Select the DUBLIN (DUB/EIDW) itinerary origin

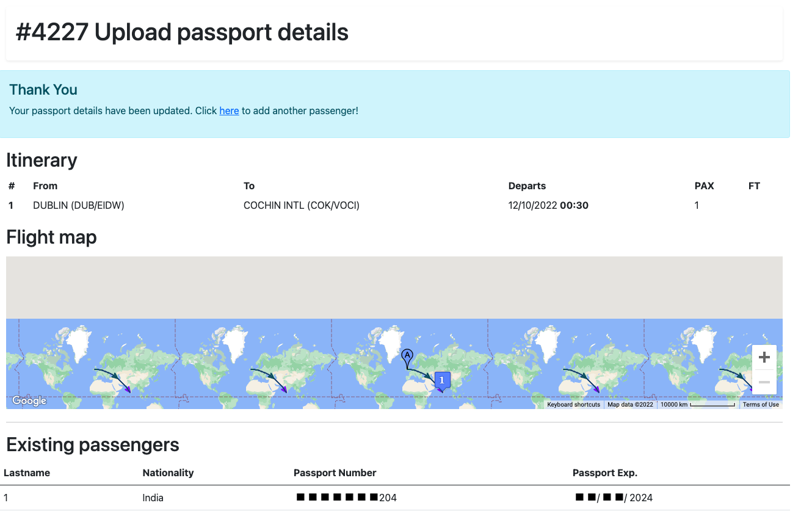(79, 205)
